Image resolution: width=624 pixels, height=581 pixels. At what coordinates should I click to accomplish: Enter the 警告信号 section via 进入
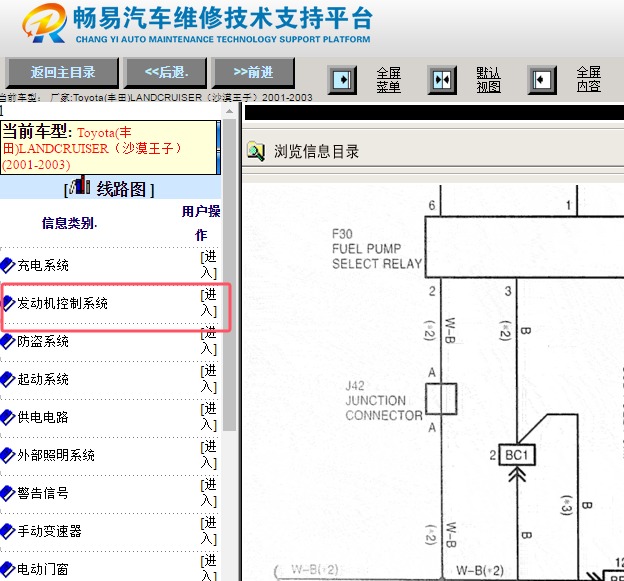(x=209, y=493)
